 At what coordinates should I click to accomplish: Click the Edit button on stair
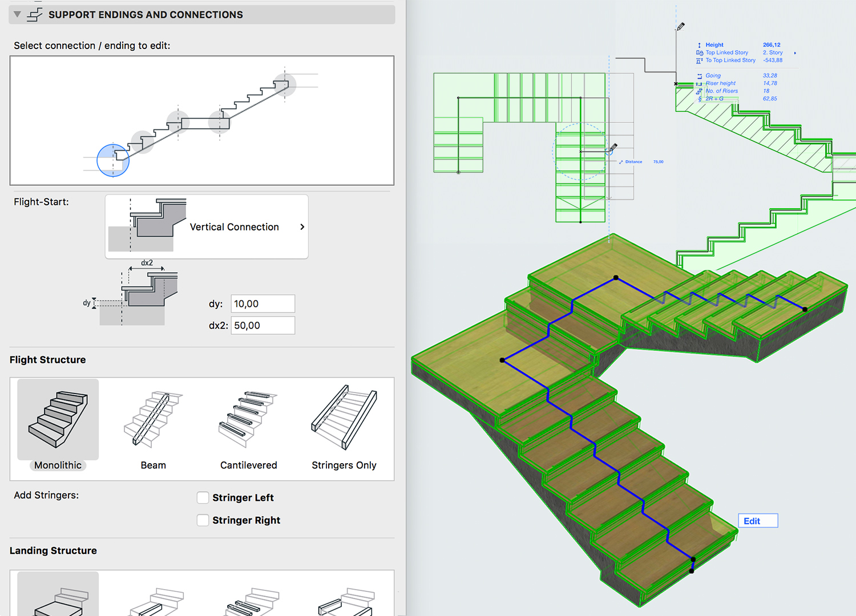[757, 521]
